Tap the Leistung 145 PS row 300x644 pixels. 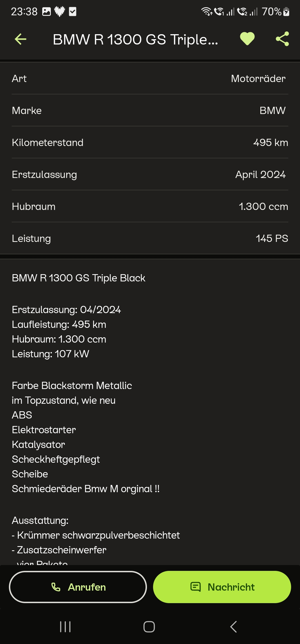click(x=150, y=239)
